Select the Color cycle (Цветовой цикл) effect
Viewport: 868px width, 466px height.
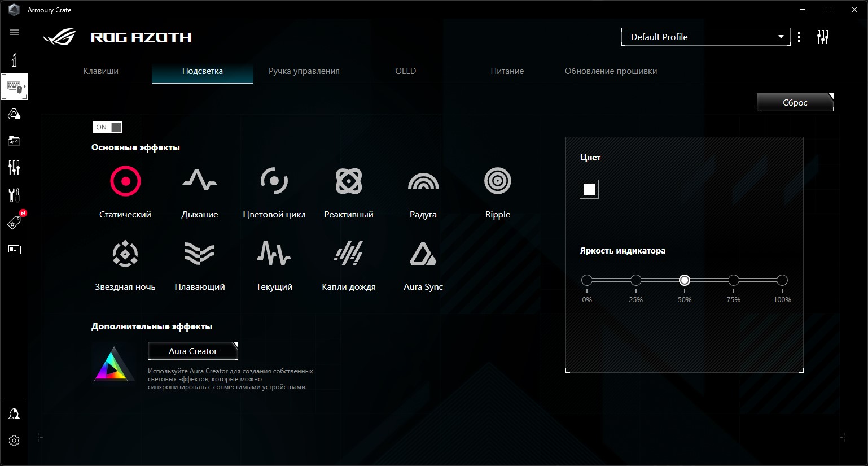tap(274, 181)
